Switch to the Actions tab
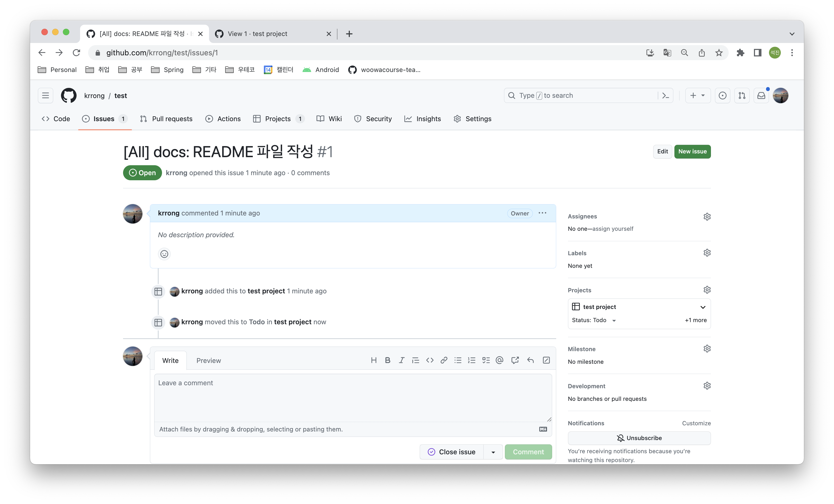Image resolution: width=834 pixels, height=504 pixels. [x=223, y=119]
